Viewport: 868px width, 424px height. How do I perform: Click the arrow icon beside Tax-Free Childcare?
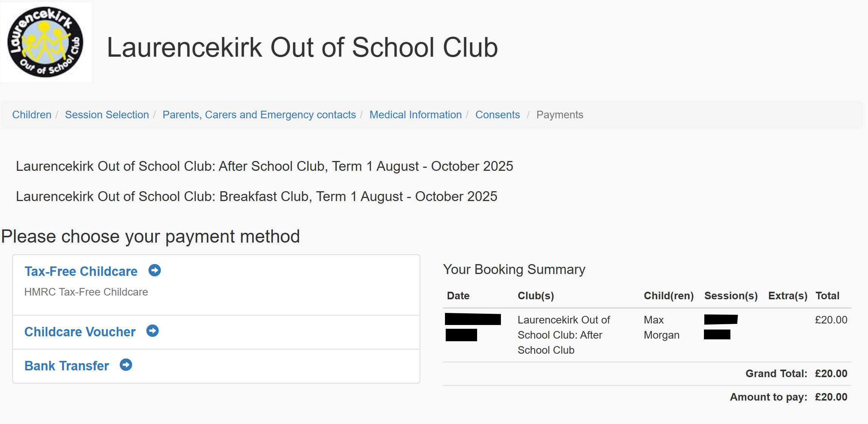(x=155, y=271)
